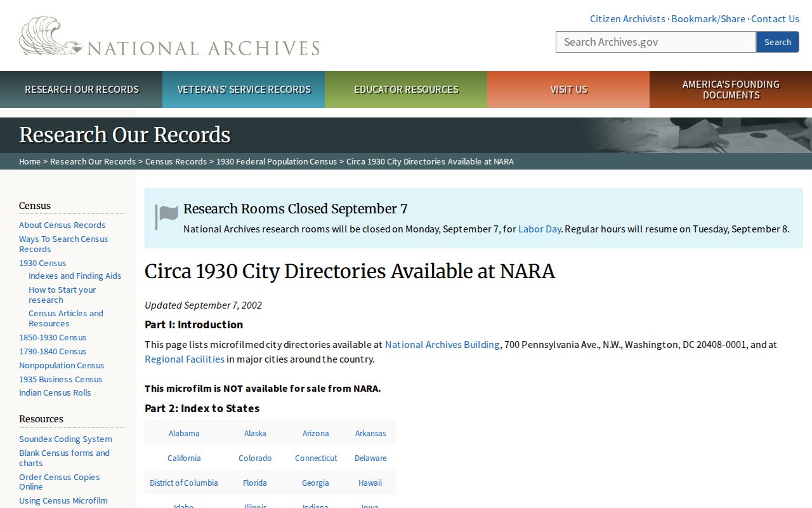812x508 pixels.
Task: Select How to Start your research
Action: pos(62,295)
